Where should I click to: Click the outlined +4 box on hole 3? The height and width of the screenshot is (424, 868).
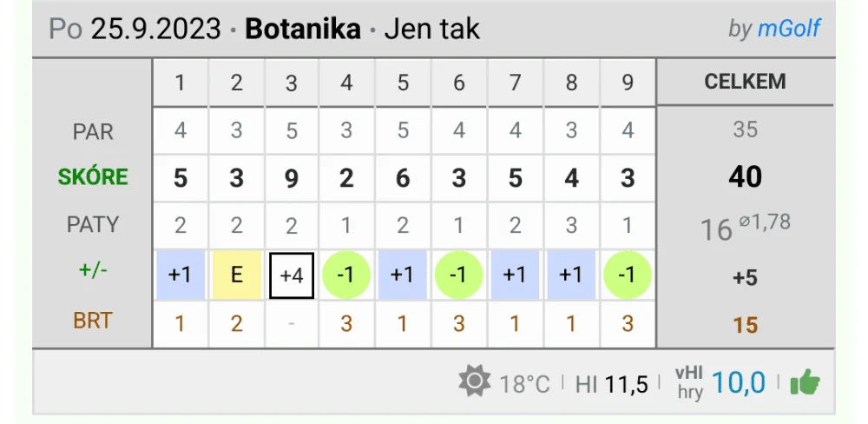pos(292,275)
